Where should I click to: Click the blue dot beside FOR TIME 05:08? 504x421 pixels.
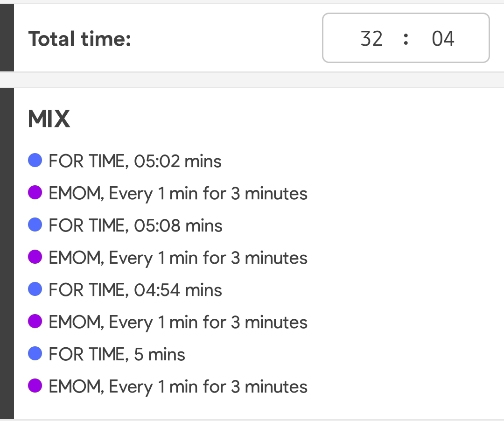point(35,225)
